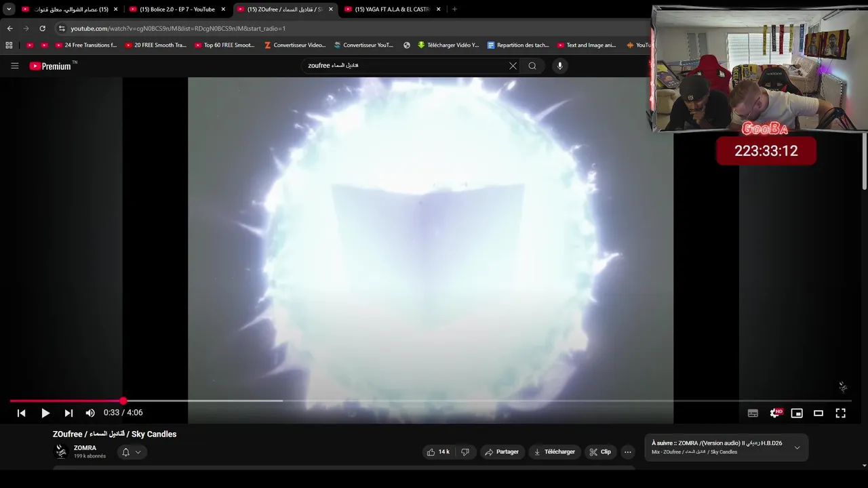Open 24 Free Transitions bookmark
Image resolution: width=868 pixels, height=488 pixels.
[85, 45]
